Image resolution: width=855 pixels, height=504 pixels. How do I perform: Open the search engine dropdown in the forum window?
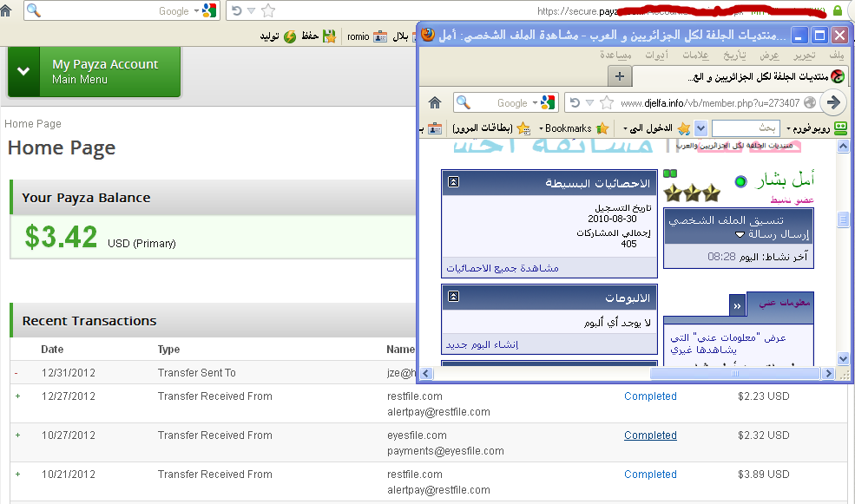tap(535, 102)
